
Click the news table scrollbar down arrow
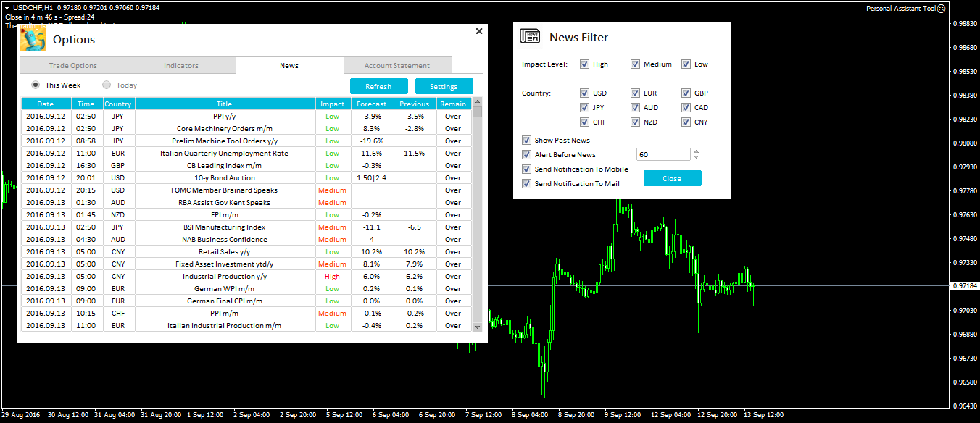(477, 327)
